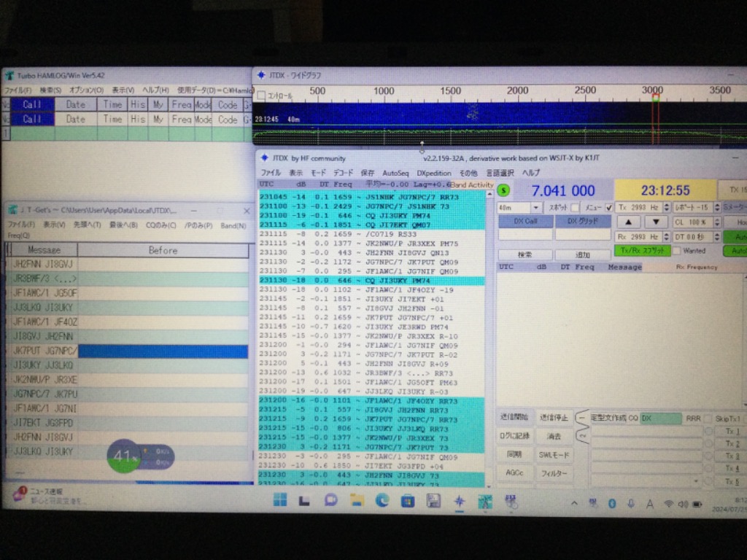Adjust the CL 100 % spinner arrows

[717, 222]
